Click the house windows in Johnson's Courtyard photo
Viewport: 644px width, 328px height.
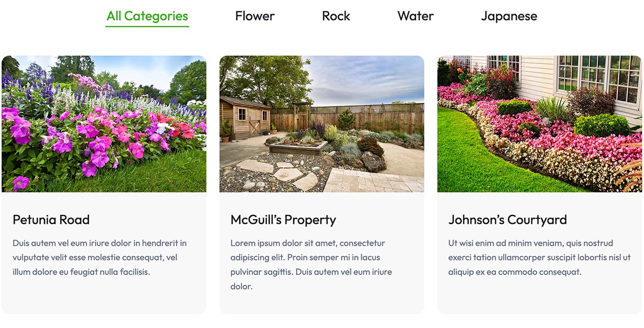(597, 79)
